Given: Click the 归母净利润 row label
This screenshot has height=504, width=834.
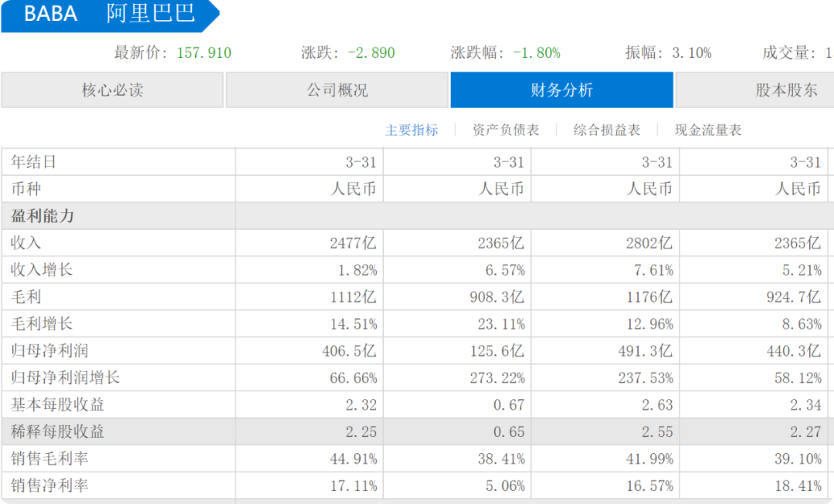Looking at the screenshot, I should [49, 351].
